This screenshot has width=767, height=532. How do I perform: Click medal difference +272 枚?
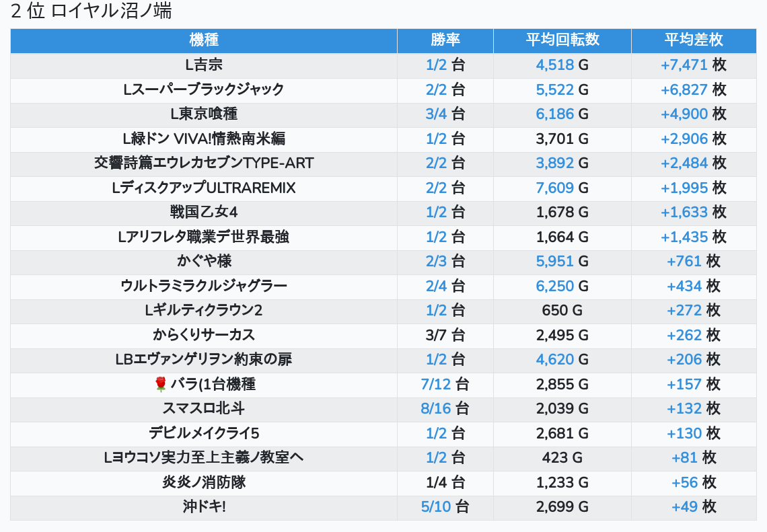coord(694,311)
